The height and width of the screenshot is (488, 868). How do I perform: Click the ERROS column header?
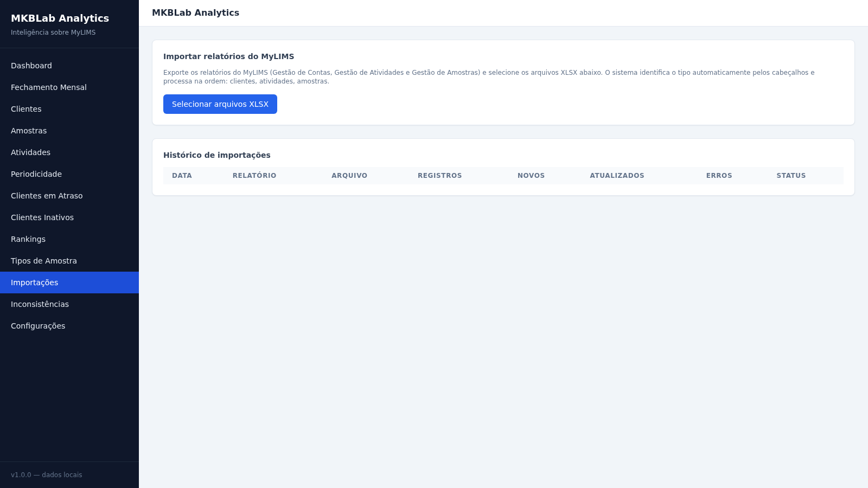pos(719,176)
